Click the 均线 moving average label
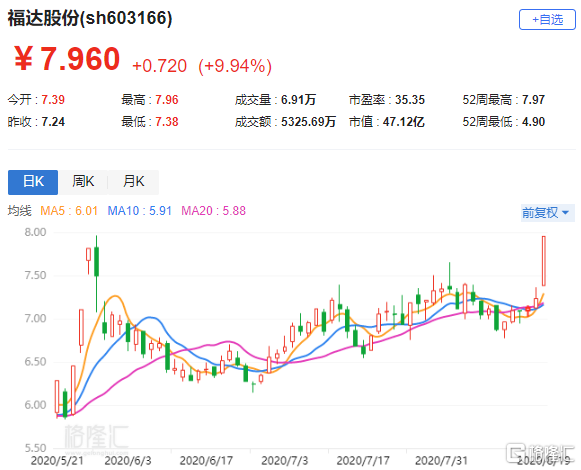This screenshot has width=581, height=470. tap(20, 211)
